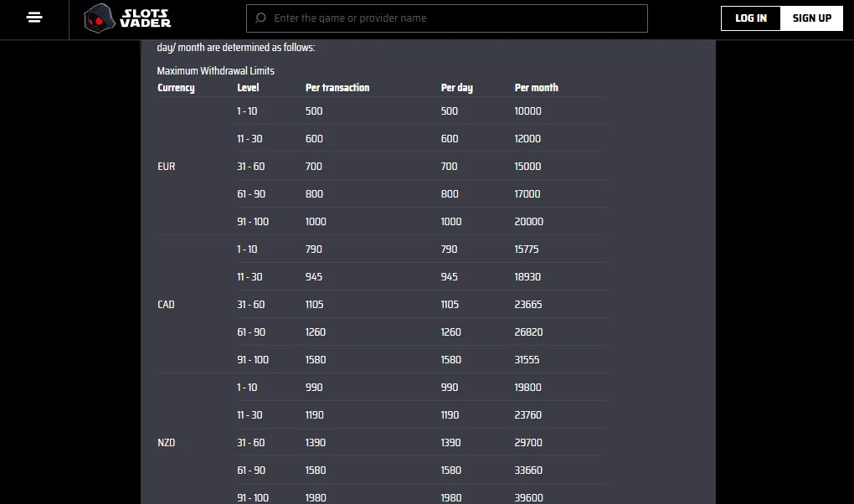Click the per transaction value 945

314,277
